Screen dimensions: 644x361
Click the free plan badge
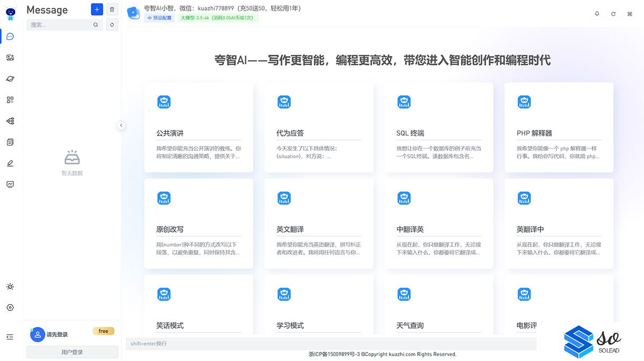[x=104, y=331]
